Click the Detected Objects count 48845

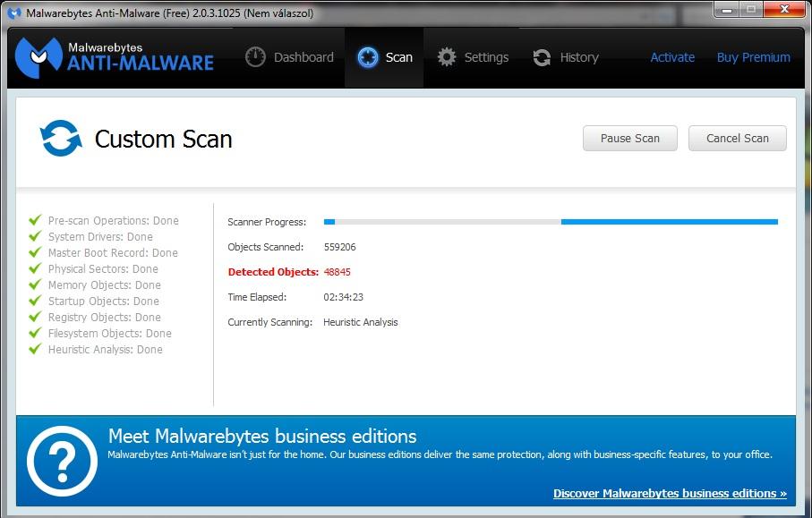[x=338, y=272]
